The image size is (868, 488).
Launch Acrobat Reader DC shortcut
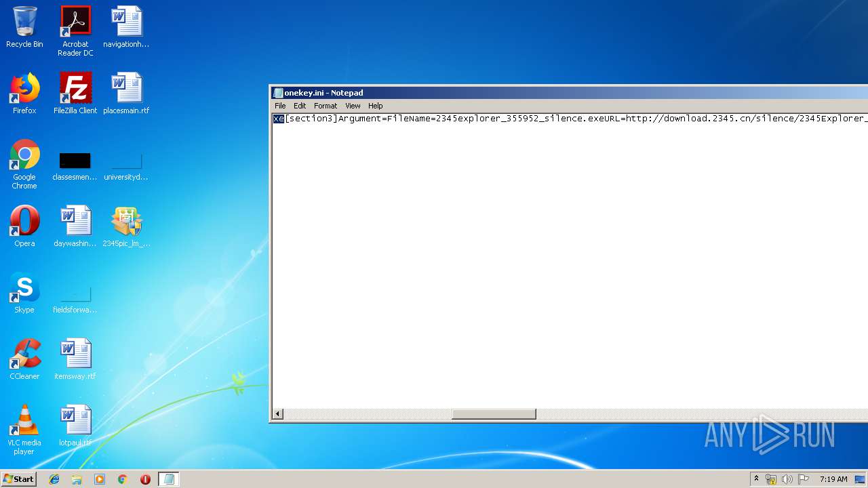(75, 30)
